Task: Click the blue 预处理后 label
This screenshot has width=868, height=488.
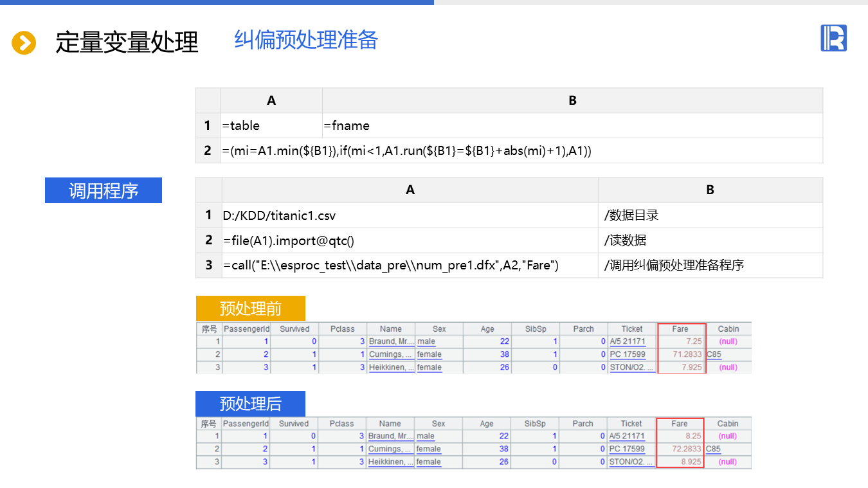Action: [250, 404]
